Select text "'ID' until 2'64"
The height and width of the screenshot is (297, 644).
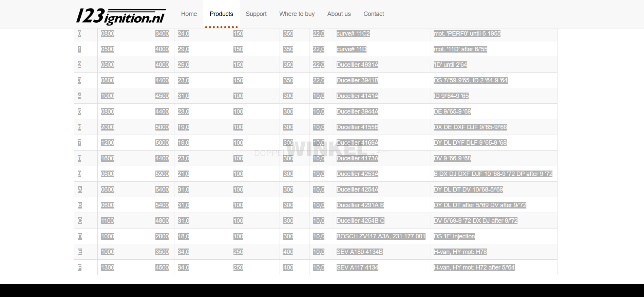tap(450, 65)
